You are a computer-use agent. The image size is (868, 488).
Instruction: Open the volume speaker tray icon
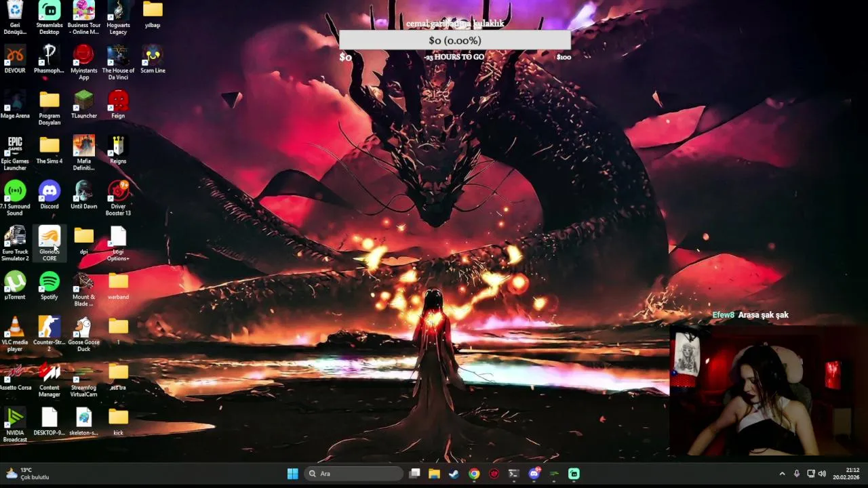pyautogui.click(x=822, y=474)
